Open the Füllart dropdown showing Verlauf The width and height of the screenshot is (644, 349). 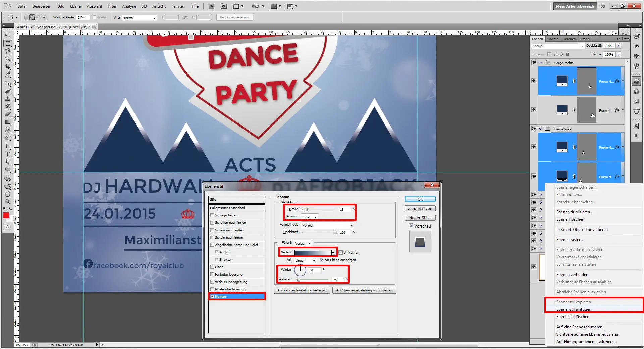coord(303,243)
